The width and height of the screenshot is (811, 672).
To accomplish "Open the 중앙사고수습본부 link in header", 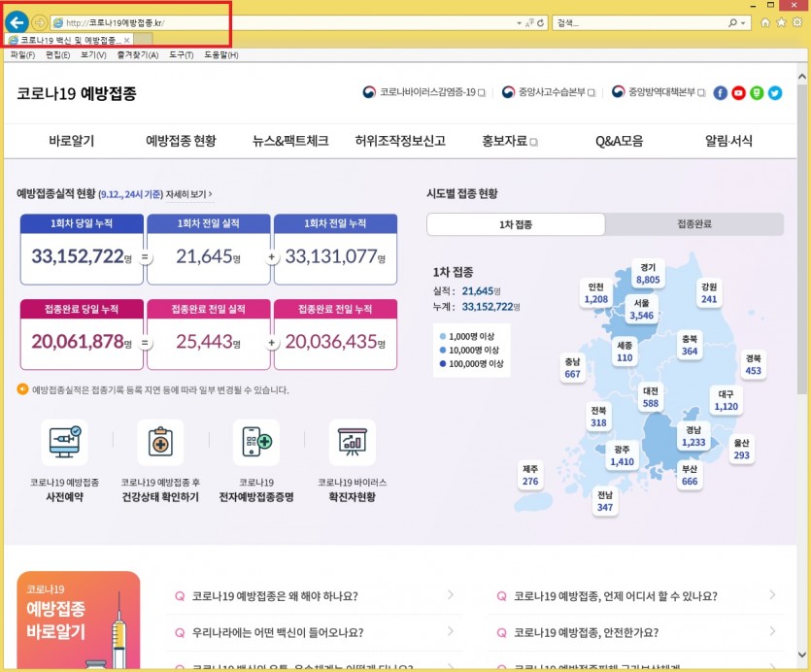I will point(549,93).
